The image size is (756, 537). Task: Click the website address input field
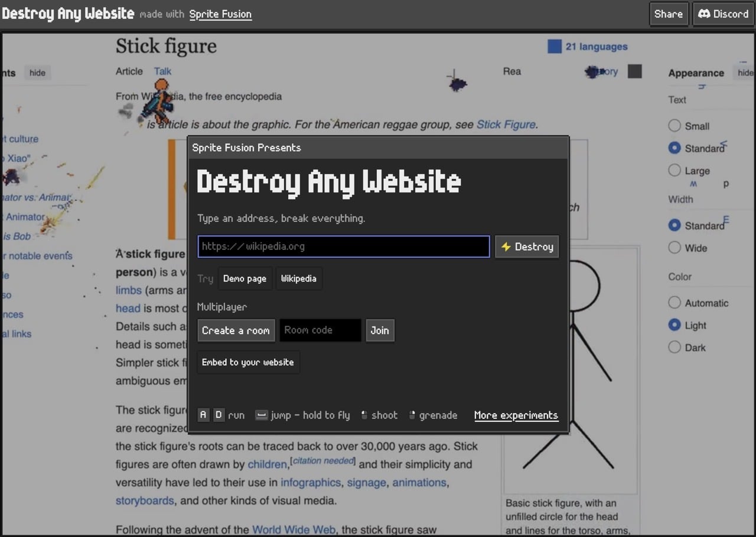[x=344, y=247]
